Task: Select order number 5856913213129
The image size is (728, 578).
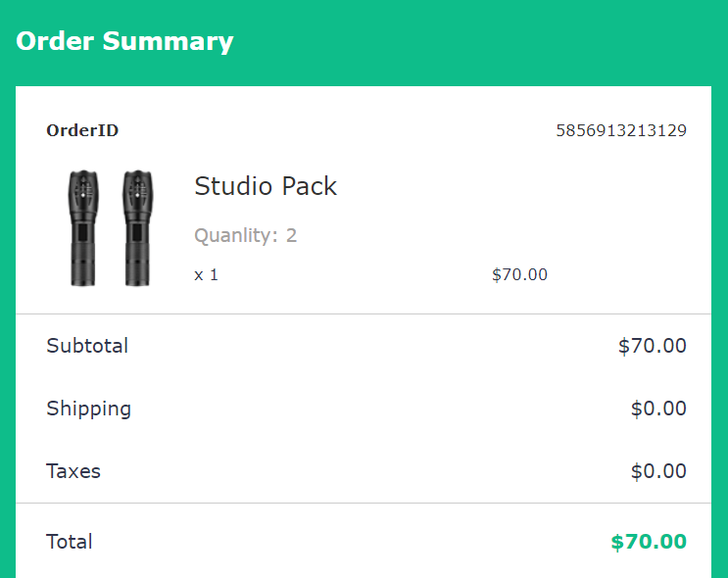Action: click(621, 130)
